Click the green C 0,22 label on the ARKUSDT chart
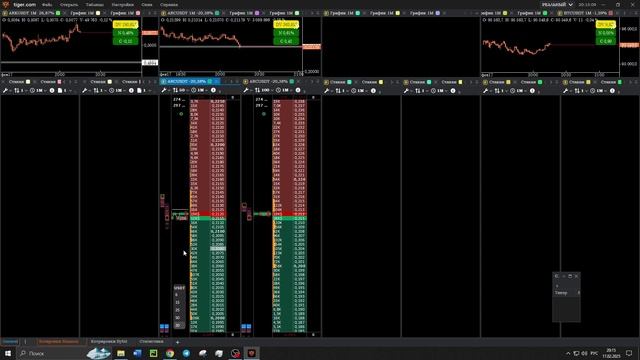 click(x=125, y=41)
